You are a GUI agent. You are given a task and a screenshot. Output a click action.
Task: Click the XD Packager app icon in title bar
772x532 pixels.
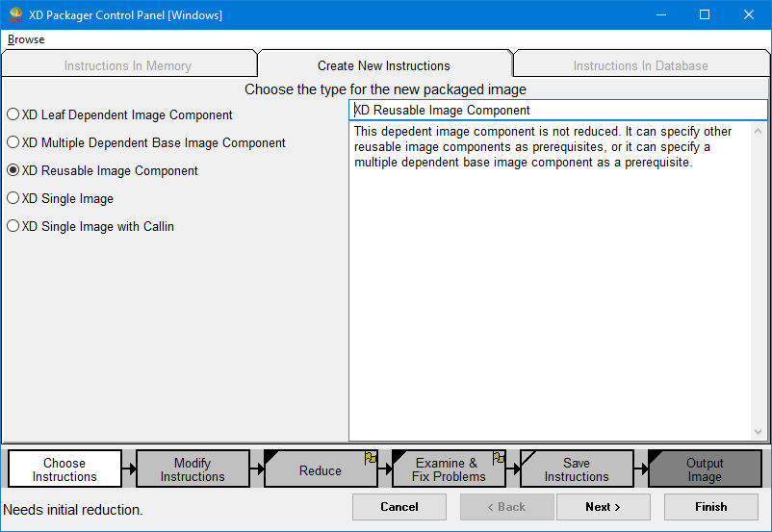pos(15,15)
